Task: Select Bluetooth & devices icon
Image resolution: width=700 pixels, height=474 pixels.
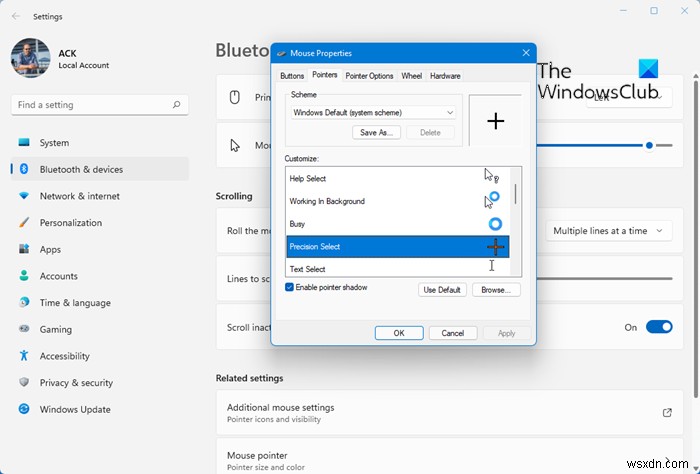Action: [24, 169]
